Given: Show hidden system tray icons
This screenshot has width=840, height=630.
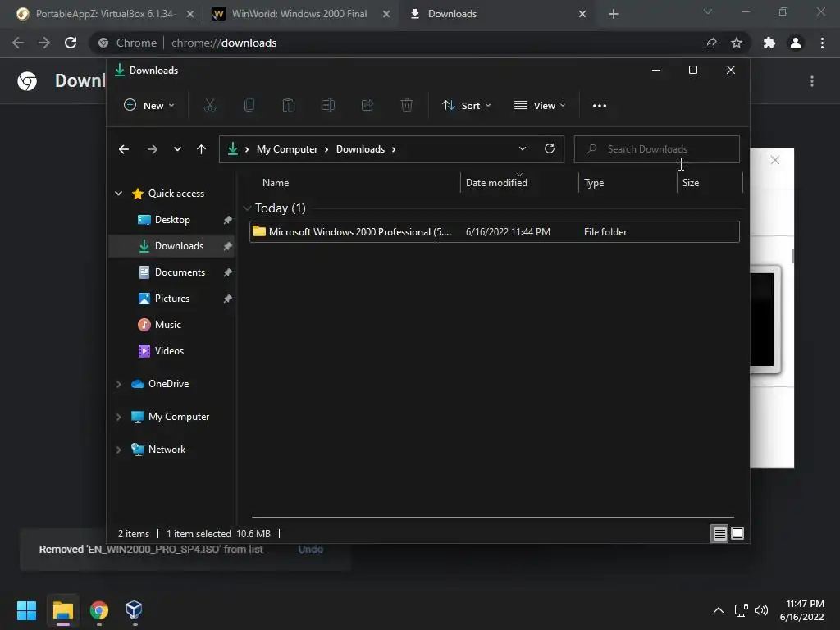Looking at the screenshot, I should [719, 610].
